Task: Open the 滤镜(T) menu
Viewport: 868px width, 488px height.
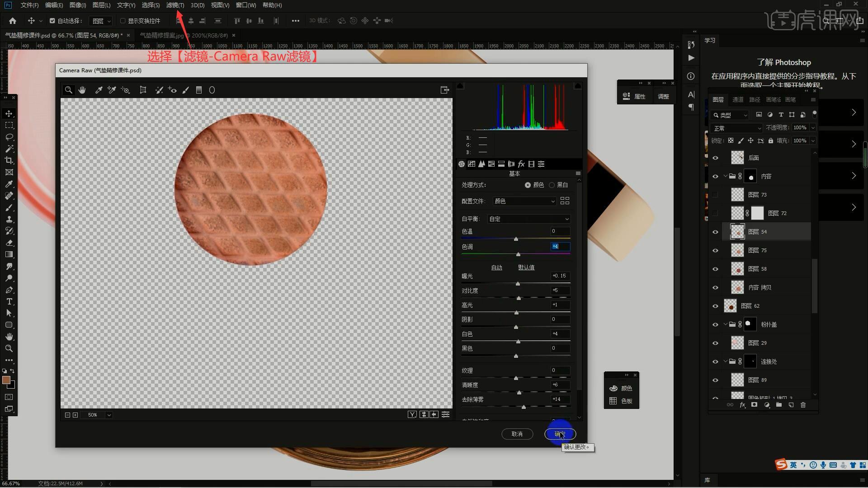Action: pos(175,5)
